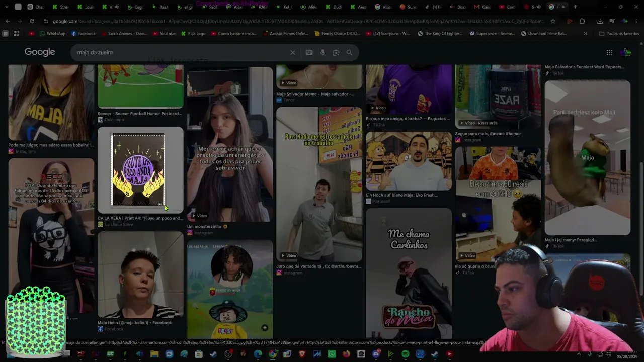644x362 pixels.
Task: Open the Fluye un poco anda maja print image
Action: click(140, 170)
